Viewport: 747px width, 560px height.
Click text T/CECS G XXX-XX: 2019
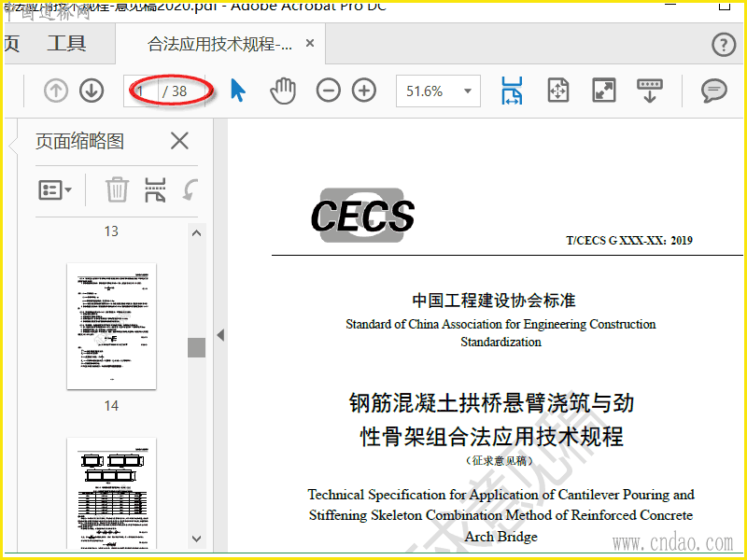(628, 241)
